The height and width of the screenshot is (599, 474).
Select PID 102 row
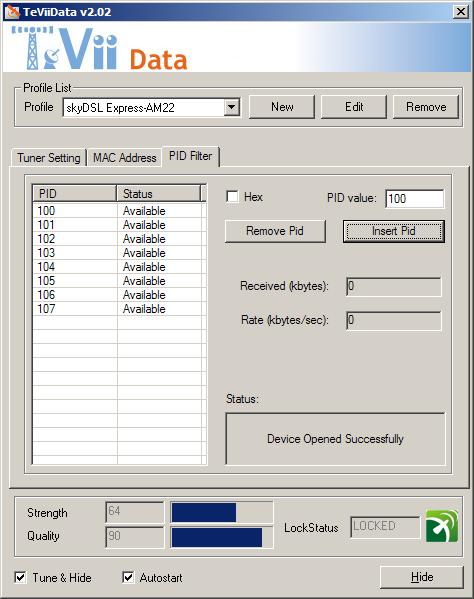click(x=119, y=239)
